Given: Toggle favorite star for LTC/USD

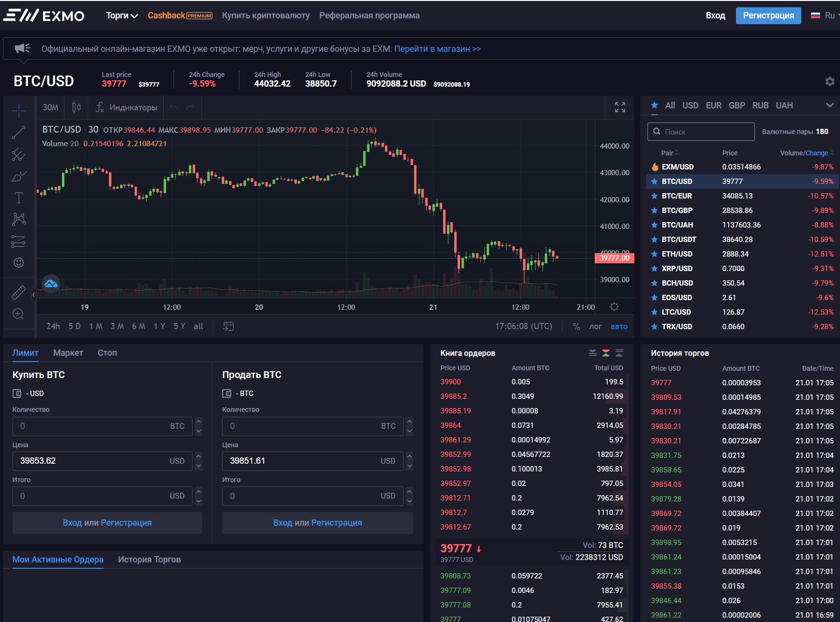Looking at the screenshot, I should pos(654,312).
